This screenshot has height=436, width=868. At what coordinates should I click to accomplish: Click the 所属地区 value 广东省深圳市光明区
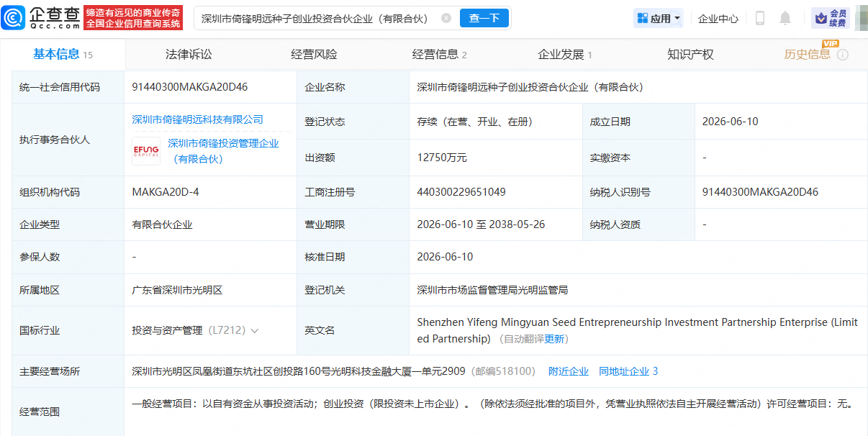(177, 290)
